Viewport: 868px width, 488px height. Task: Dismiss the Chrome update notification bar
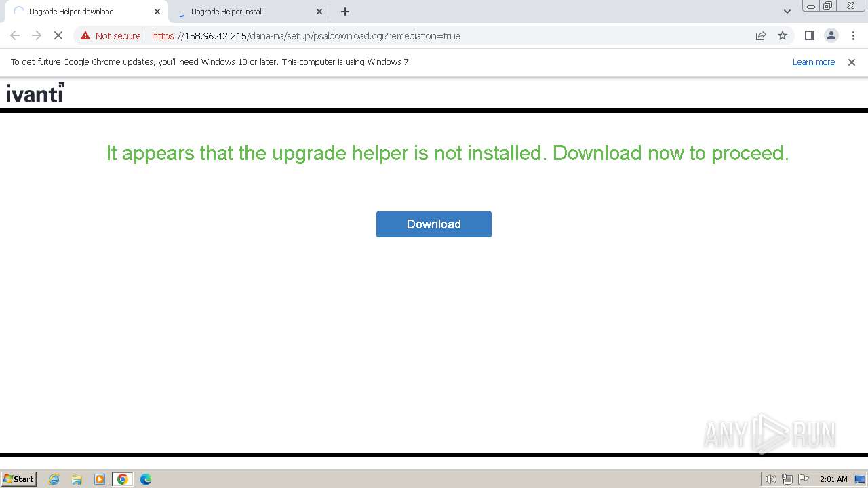(x=852, y=62)
